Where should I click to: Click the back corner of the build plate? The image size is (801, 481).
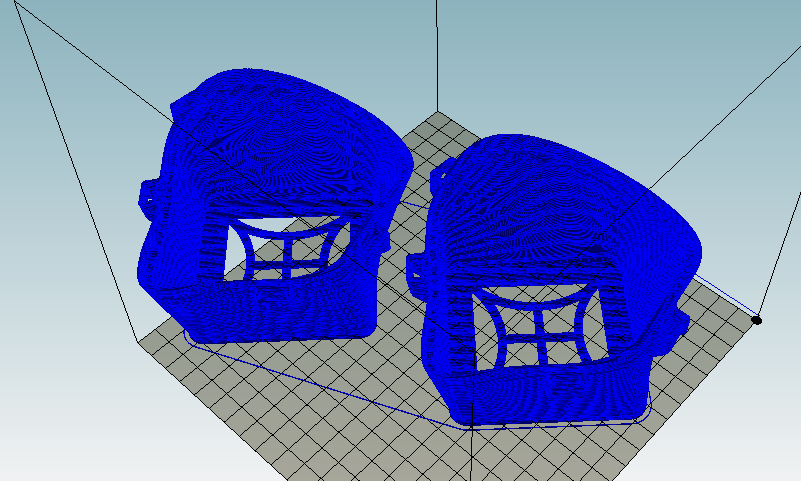click(437, 110)
